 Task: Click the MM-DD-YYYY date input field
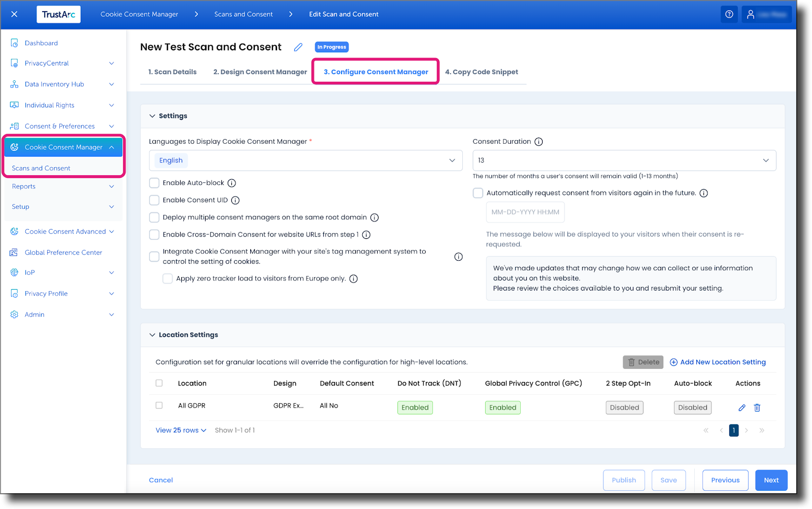[525, 212]
